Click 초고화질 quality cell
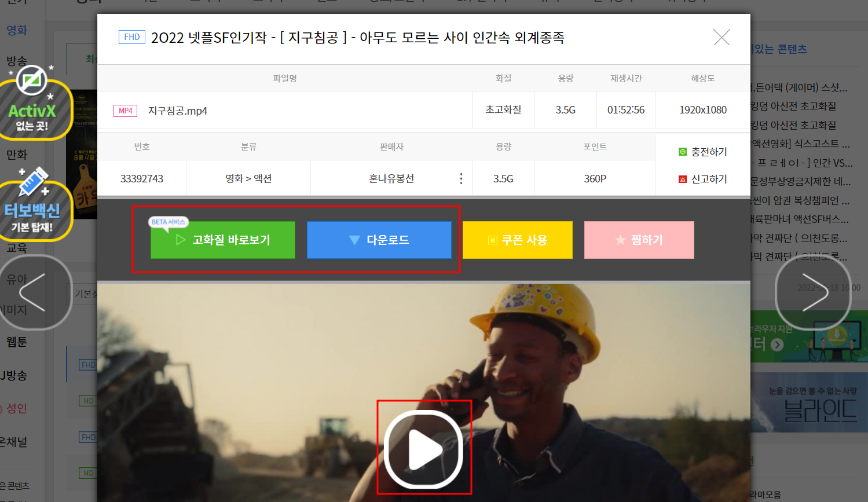The width and height of the screenshot is (868, 502). click(503, 109)
